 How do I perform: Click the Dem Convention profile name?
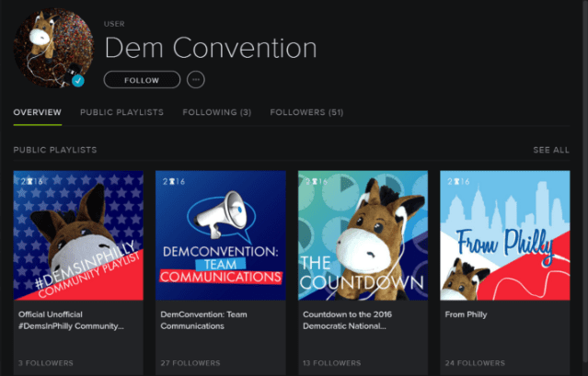[210, 48]
